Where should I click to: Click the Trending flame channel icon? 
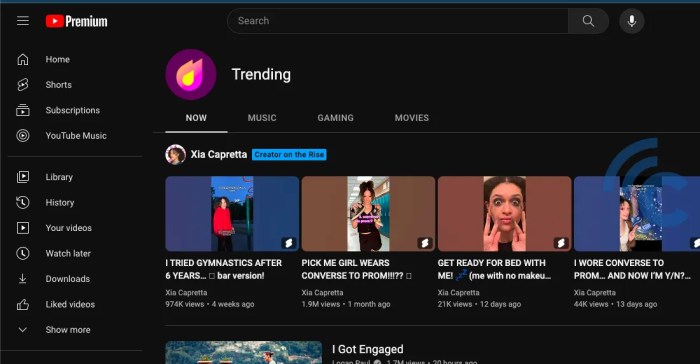pyautogui.click(x=191, y=74)
